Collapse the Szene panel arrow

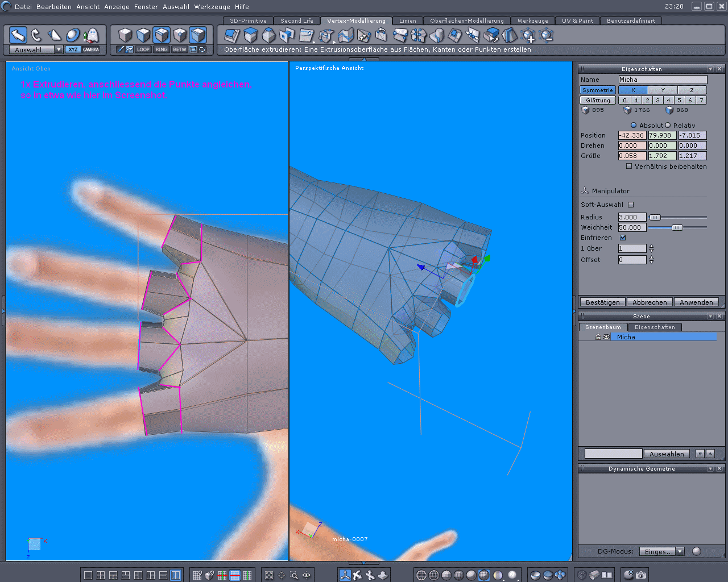point(710,316)
